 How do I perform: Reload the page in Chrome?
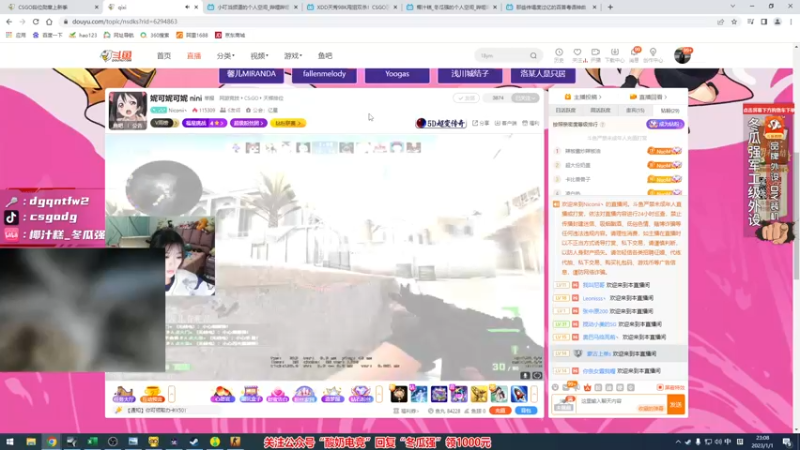click(36, 21)
